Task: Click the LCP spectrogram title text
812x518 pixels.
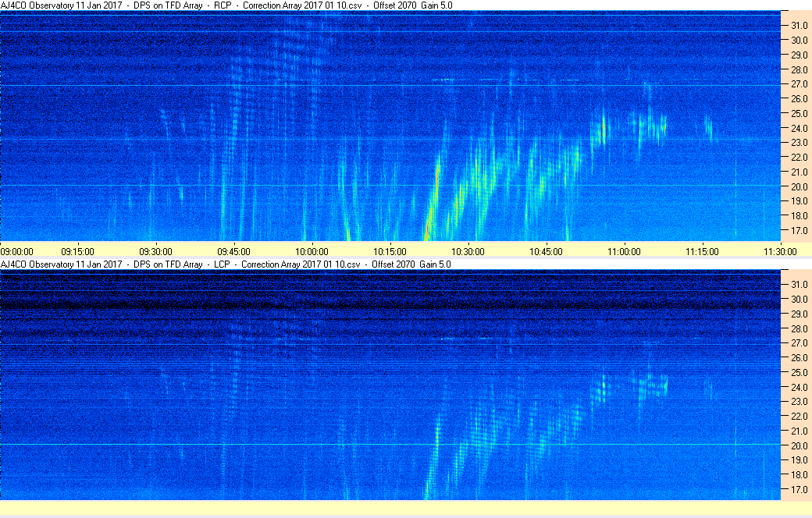Action: tap(226, 264)
